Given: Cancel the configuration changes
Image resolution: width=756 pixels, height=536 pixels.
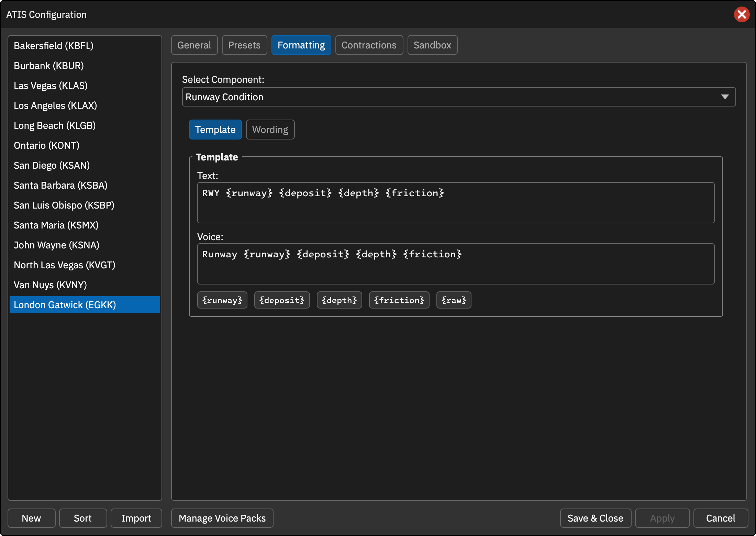Looking at the screenshot, I should pyautogui.click(x=721, y=518).
